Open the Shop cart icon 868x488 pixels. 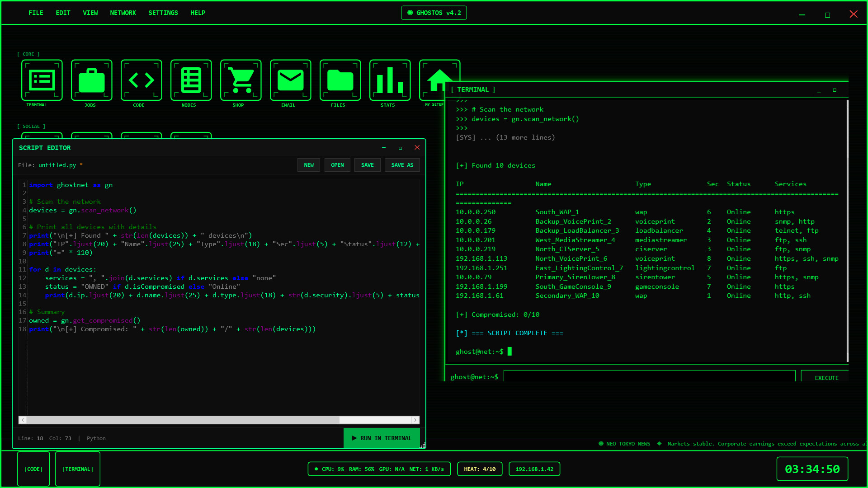[x=241, y=80]
